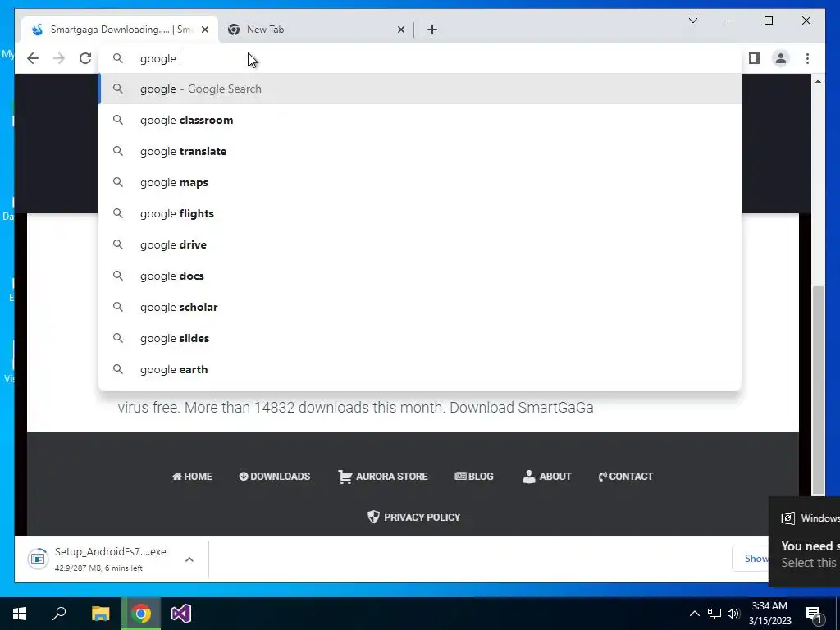Open a new tab with the plus button
This screenshot has width=840, height=630.
click(x=432, y=30)
